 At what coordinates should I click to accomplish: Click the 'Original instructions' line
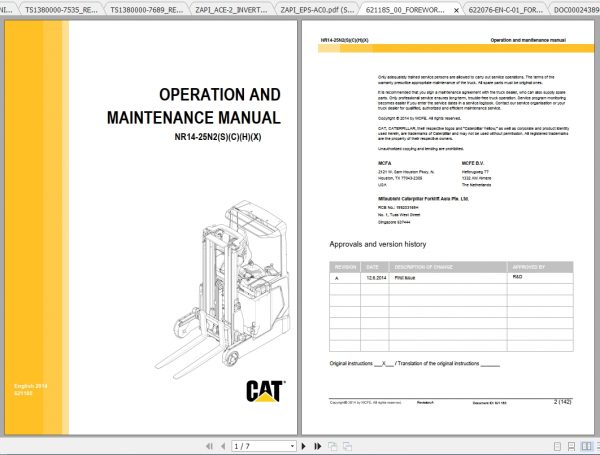414,364
